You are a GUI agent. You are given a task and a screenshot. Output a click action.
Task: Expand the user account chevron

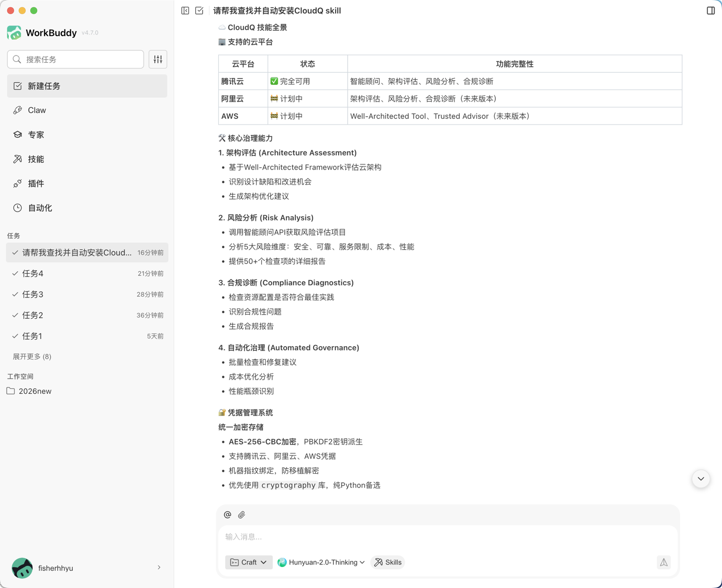pos(159,568)
